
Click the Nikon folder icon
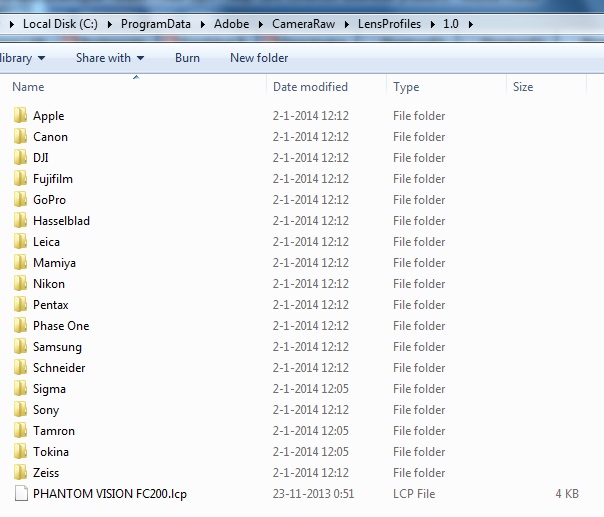pyautogui.click(x=20, y=284)
